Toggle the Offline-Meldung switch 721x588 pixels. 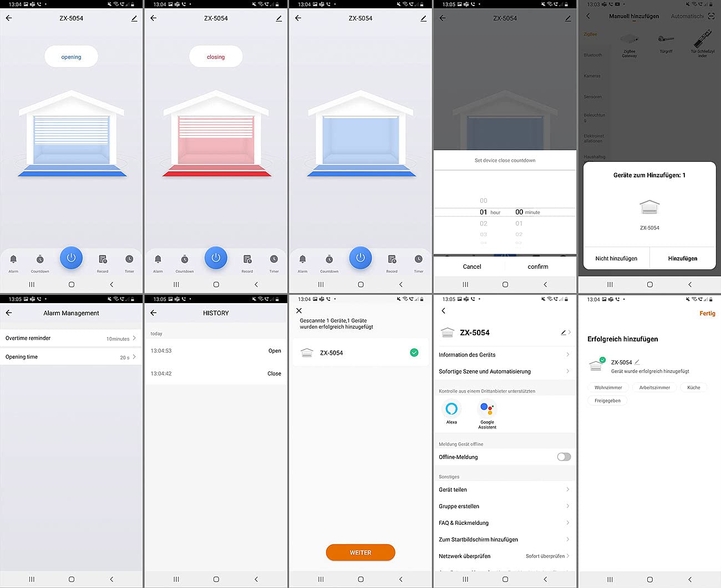563,457
